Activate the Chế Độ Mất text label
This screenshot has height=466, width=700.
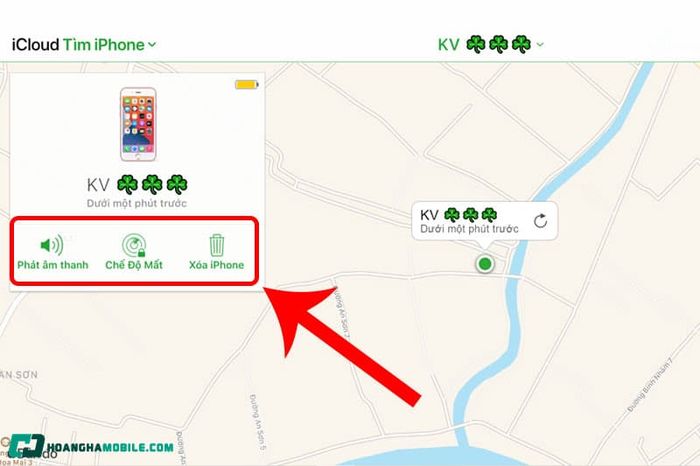(134, 265)
